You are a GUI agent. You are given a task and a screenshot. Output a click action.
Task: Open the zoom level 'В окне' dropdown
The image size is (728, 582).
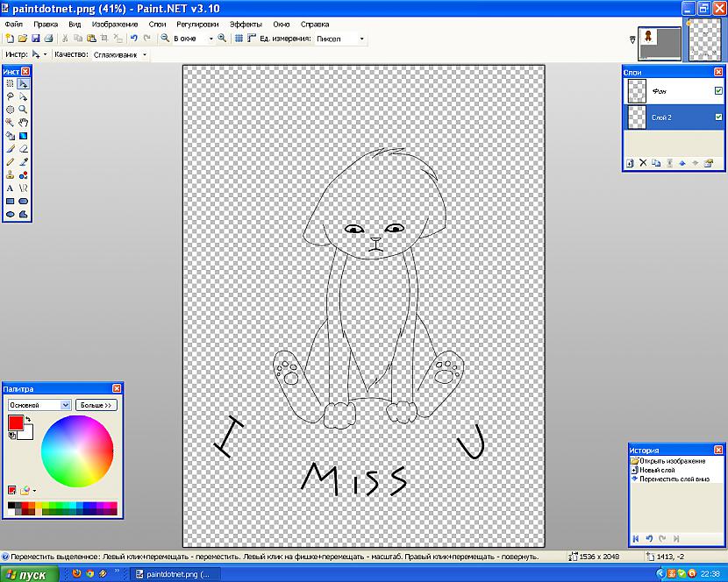click(x=211, y=39)
